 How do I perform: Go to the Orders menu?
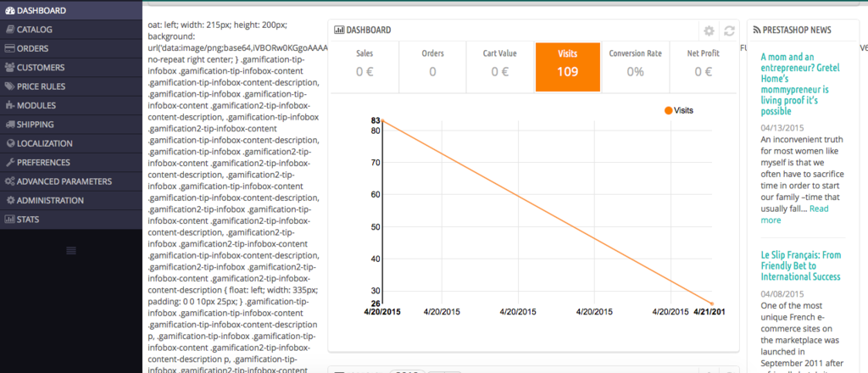[x=71, y=48]
